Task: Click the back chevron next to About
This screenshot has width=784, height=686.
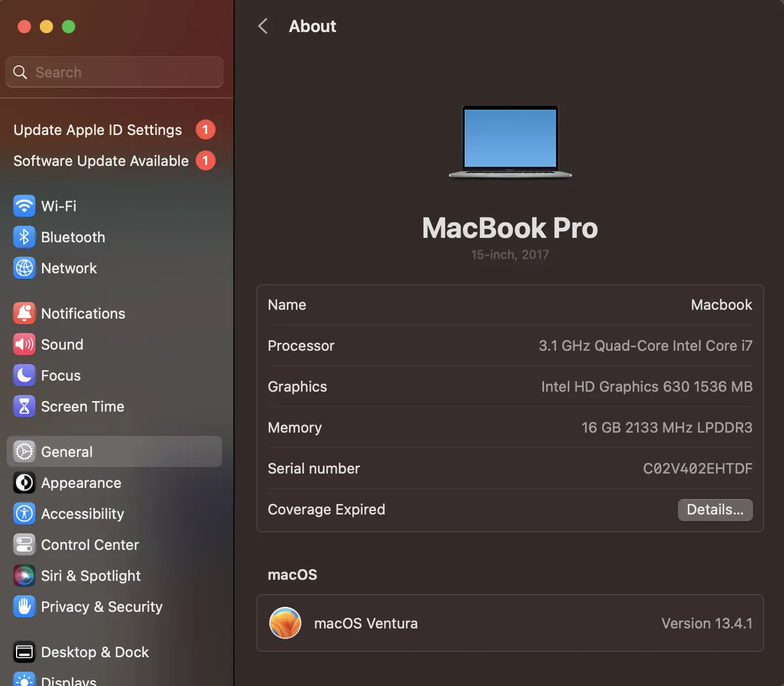Action: point(264,26)
